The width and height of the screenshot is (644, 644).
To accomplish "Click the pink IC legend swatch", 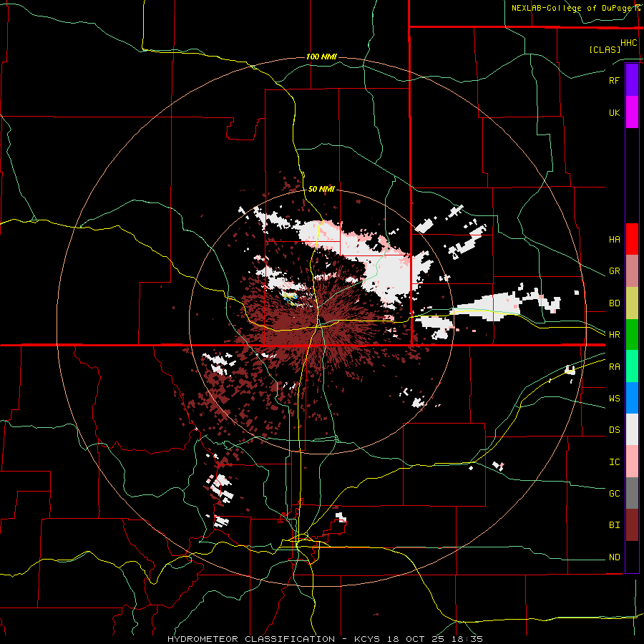I will click(632, 462).
